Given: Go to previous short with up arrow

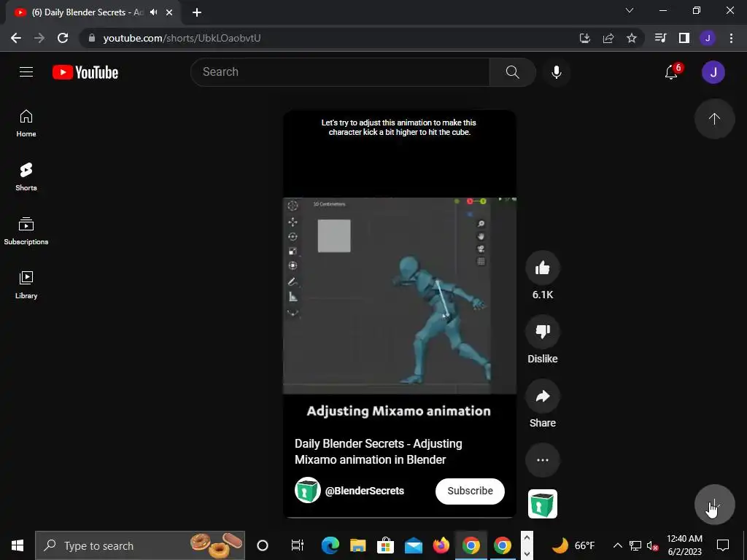Looking at the screenshot, I should (x=714, y=119).
